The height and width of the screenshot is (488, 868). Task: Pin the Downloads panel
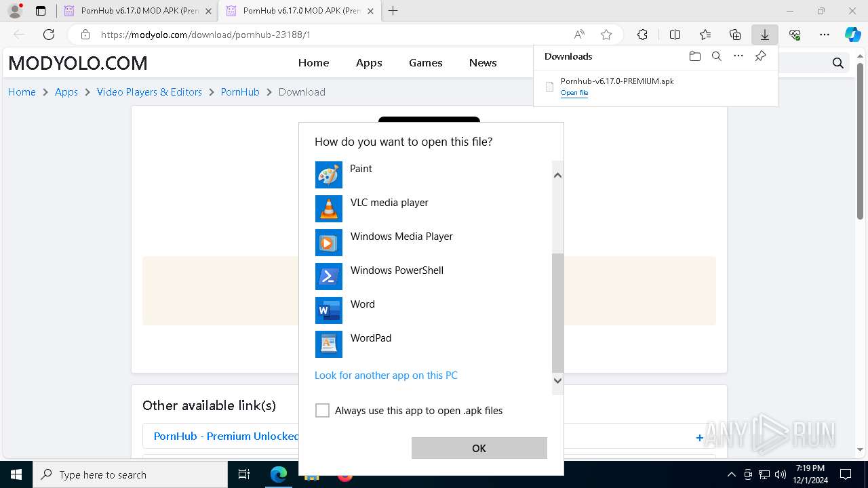tap(760, 56)
